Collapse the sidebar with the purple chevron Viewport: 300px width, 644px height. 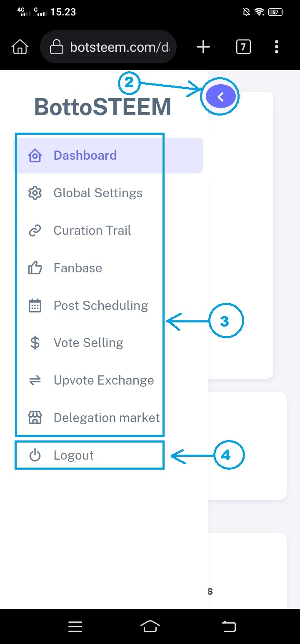click(x=221, y=97)
